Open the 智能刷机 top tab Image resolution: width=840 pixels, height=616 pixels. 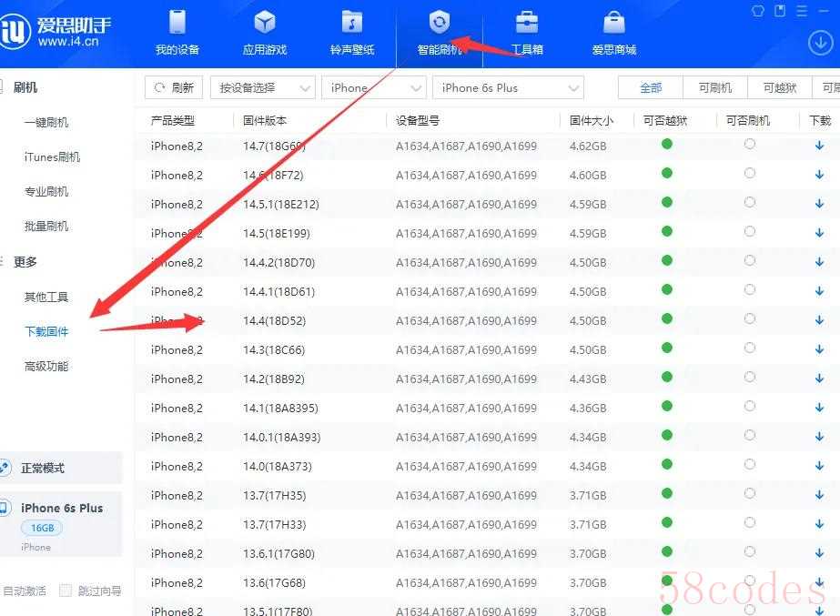pos(440,32)
